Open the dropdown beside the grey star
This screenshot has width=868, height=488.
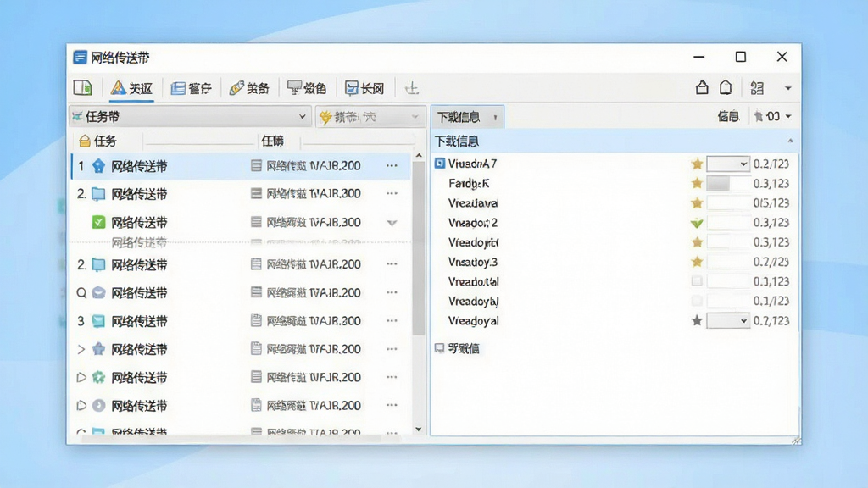point(728,320)
